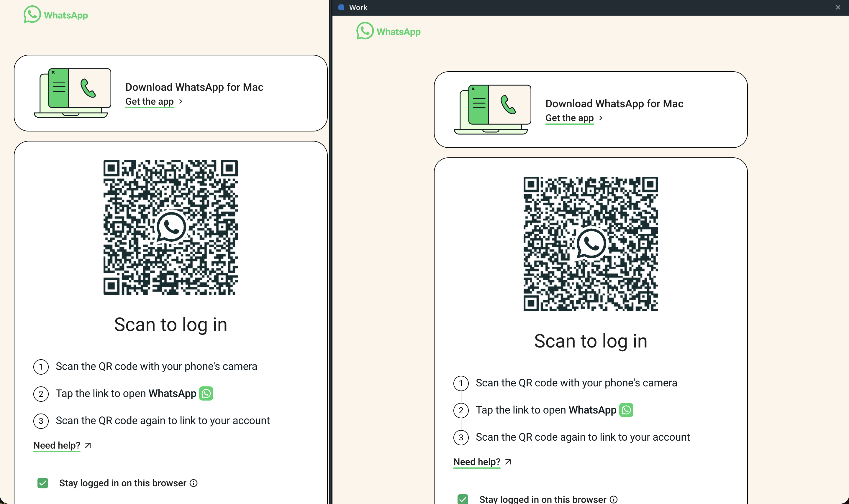Select the Work tab title
Image resolution: width=849 pixels, height=504 pixels.
pos(358,7)
